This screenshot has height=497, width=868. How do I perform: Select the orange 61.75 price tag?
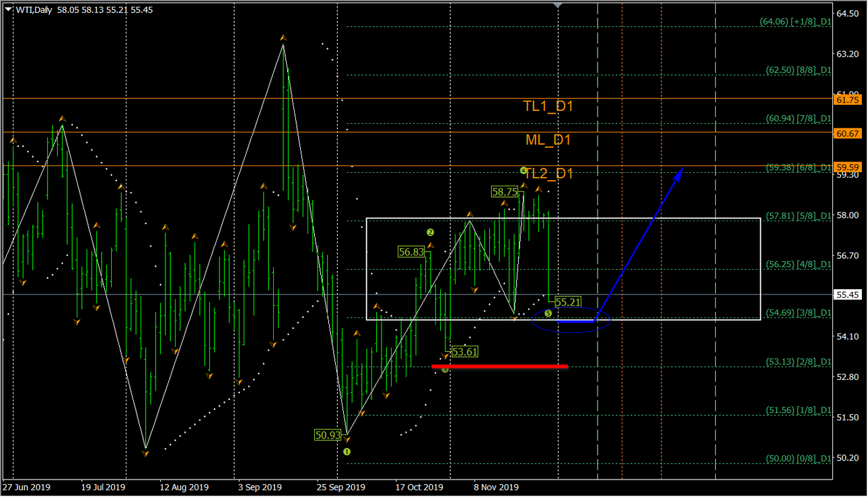coord(847,99)
